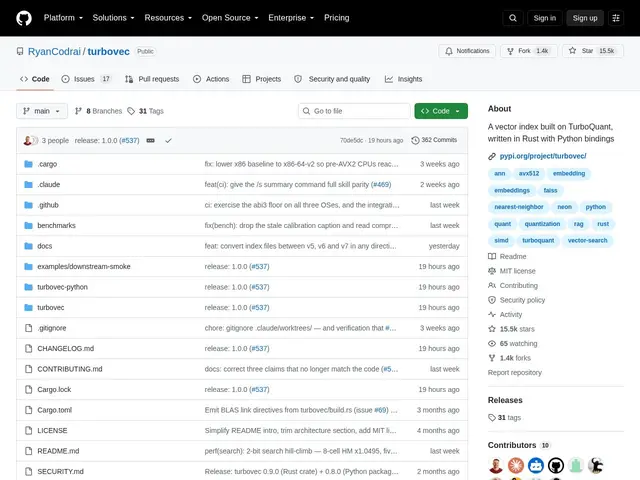
Task: Open the turbovec-python folder
Action: point(62,287)
